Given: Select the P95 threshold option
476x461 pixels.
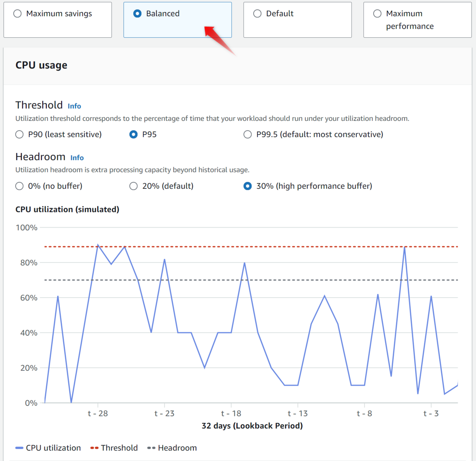Looking at the screenshot, I should (143, 134).
